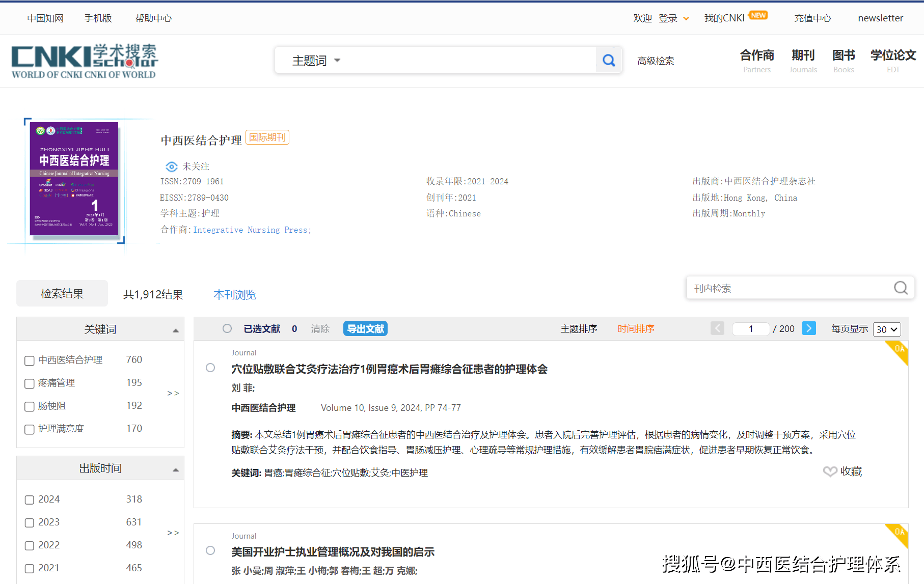Viewport: 924px width, 584px height.
Task: Check the 2023 publication year filter
Action: click(30, 523)
